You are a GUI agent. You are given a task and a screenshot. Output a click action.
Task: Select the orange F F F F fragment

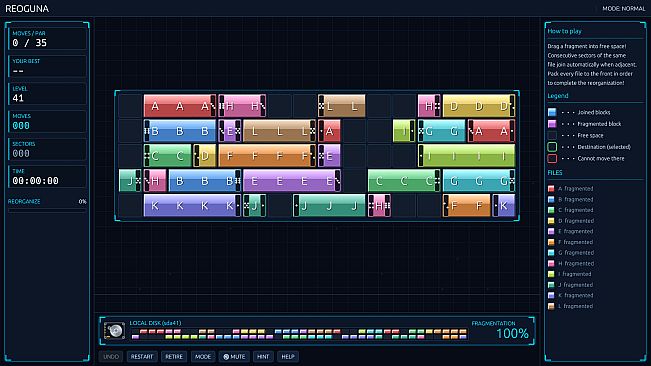coord(267,156)
